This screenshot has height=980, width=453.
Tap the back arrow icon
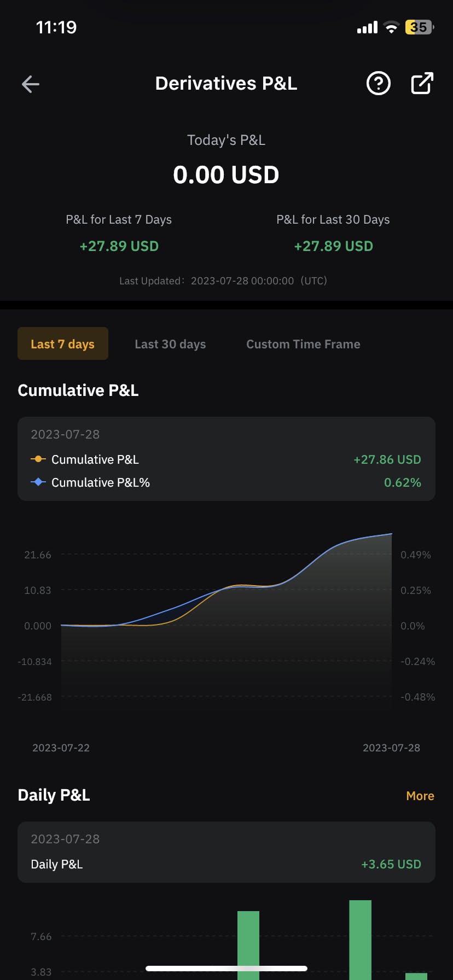[31, 84]
